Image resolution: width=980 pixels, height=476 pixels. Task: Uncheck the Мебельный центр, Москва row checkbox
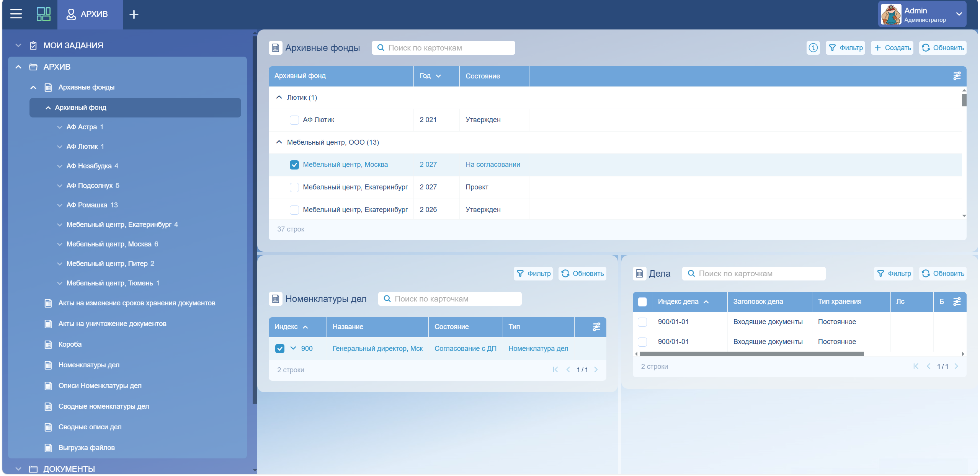294,165
